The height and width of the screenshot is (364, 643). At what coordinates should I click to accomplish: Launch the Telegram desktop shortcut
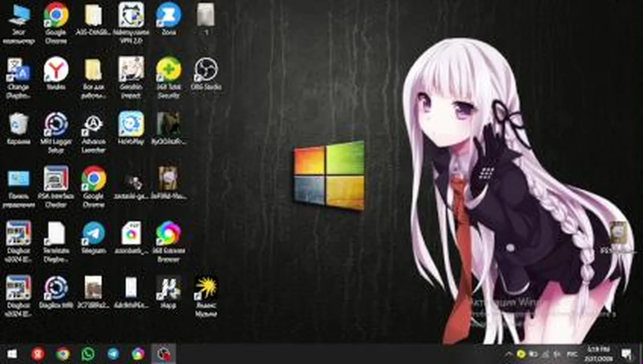tap(94, 238)
